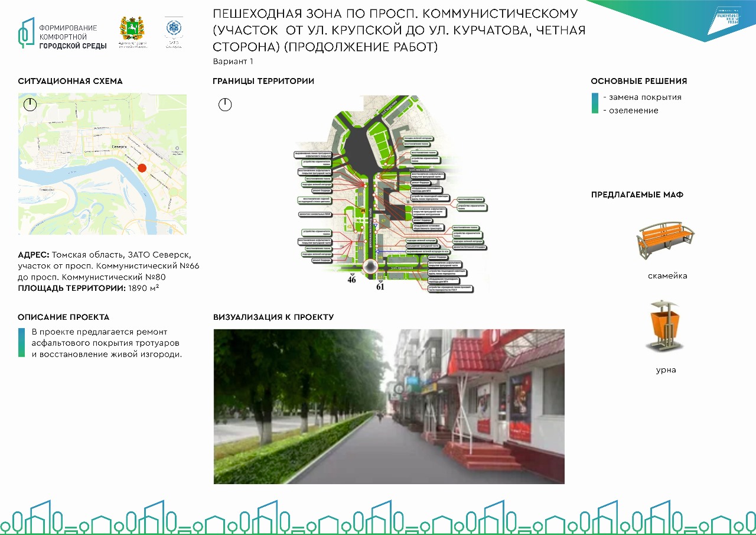Screen dimensions: 756x535
Task: Click the number 61 below the plan
Action: click(380, 287)
